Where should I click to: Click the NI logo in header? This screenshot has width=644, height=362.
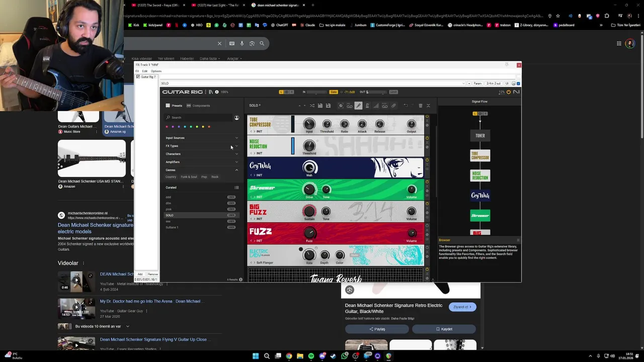click(516, 92)
